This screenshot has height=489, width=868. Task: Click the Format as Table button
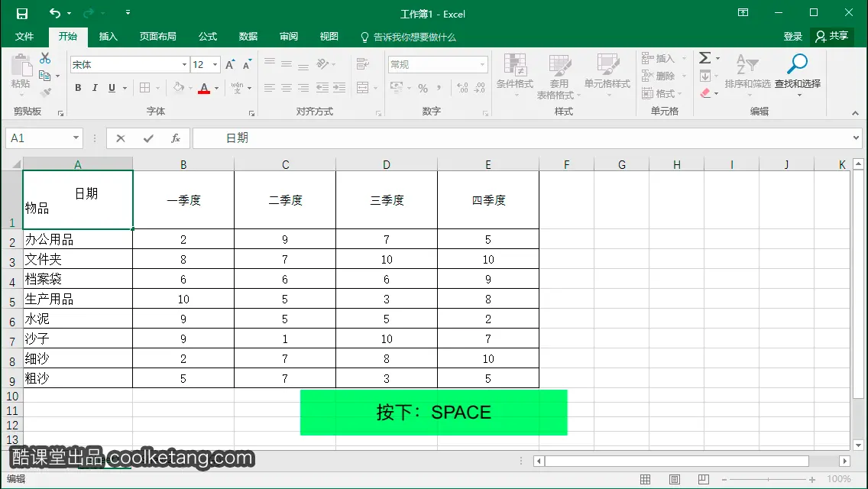coord(559,76)
